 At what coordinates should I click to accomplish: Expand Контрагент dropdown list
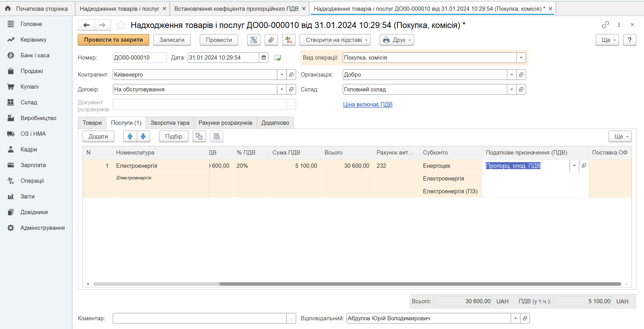tap(282, 75)
